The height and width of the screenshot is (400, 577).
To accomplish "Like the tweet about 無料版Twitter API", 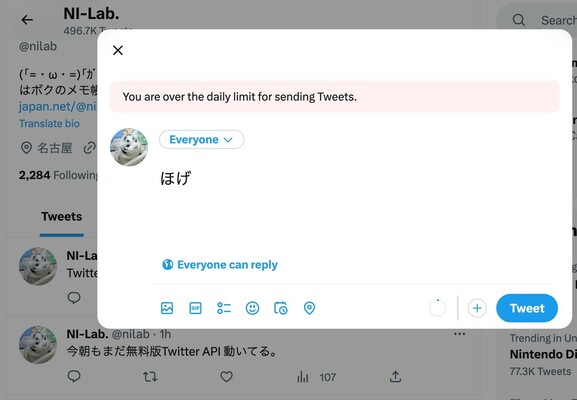I will 226,376.
